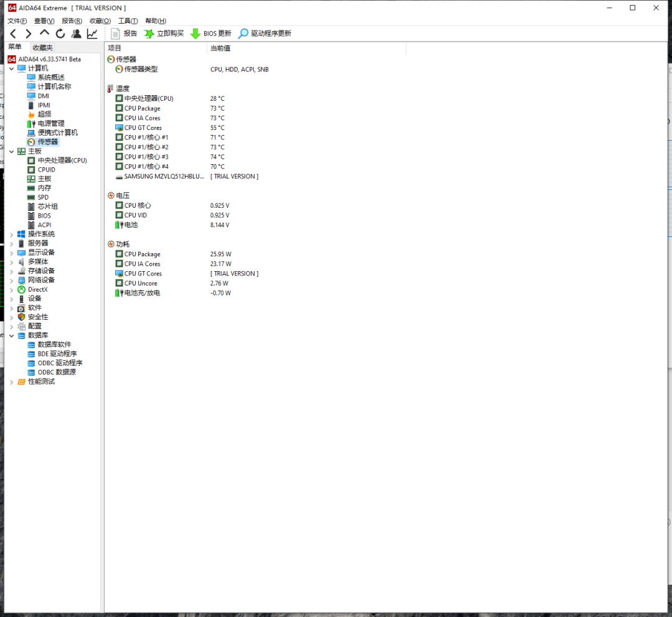Screen dimensions: 672x617
Task: Click the Forward navigation arrow
Action: [28, 34]
